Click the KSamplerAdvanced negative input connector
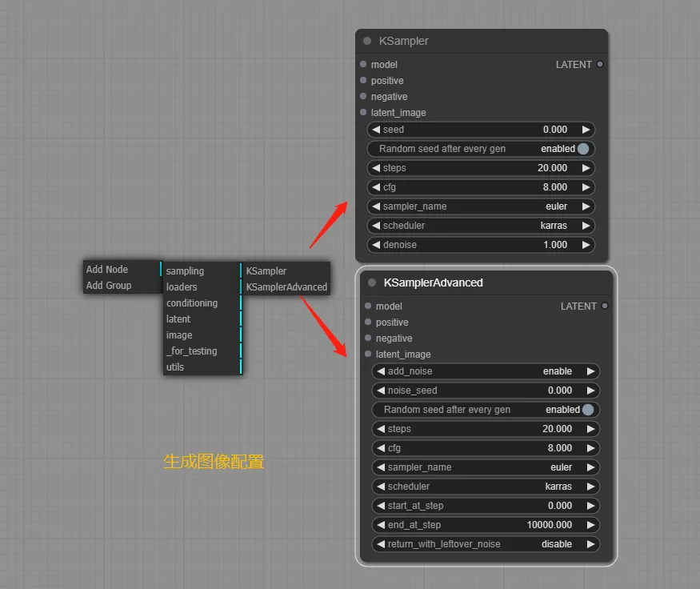The image size is (700, 589). point(368,338)
